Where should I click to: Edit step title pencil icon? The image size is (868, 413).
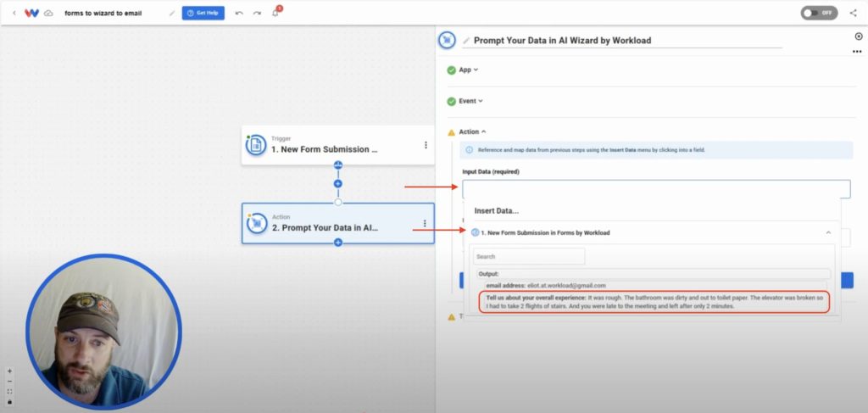[x=466, y=41]
